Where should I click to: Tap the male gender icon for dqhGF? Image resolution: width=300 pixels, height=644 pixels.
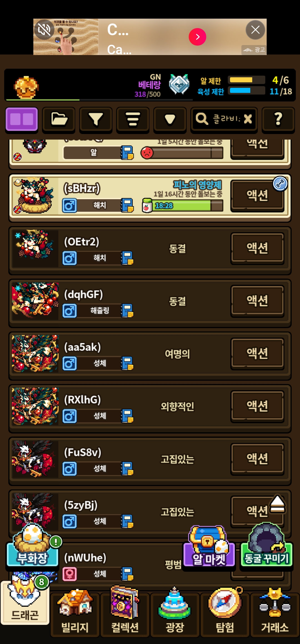[x=69, y=311]
